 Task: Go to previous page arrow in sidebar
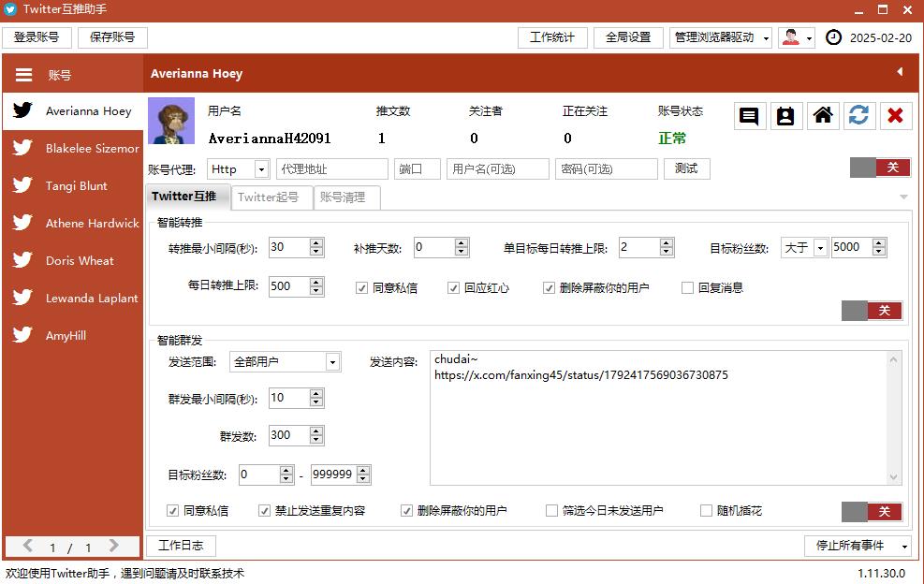(x=28, y=546)
